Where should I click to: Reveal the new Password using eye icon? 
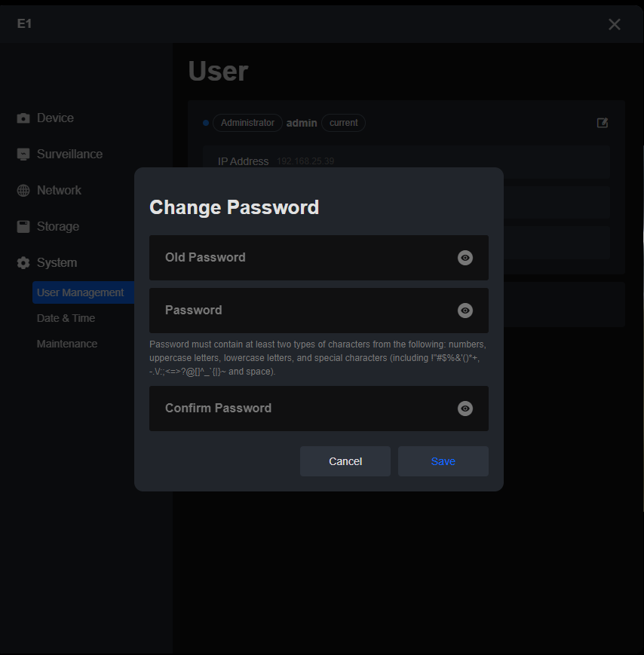click(465, 311)
